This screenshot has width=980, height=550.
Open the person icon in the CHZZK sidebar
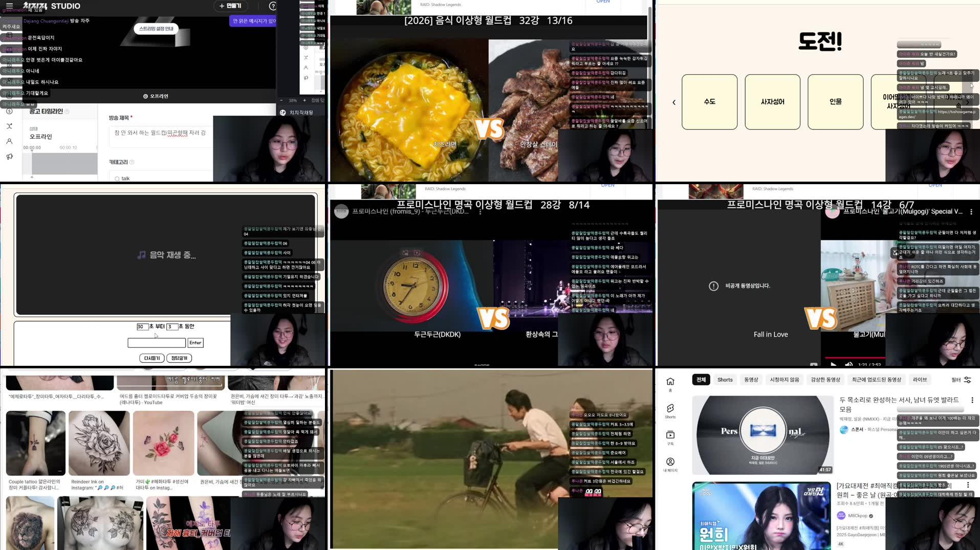[x=9, y=141]
